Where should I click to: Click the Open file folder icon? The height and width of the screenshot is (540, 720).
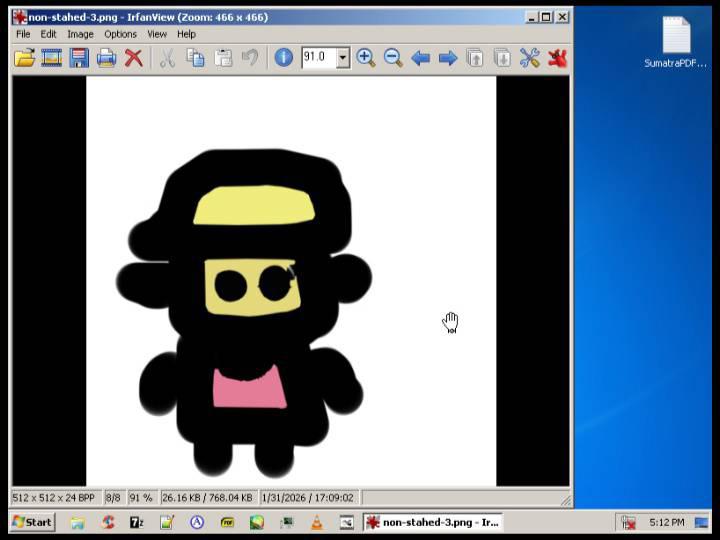tap(24, 58)
